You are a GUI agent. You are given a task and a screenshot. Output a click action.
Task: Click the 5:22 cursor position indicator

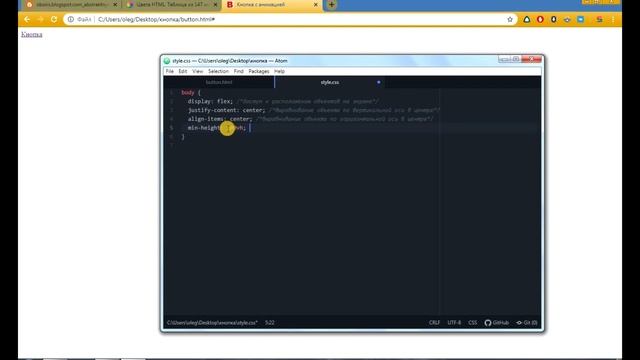coord(269,322)
